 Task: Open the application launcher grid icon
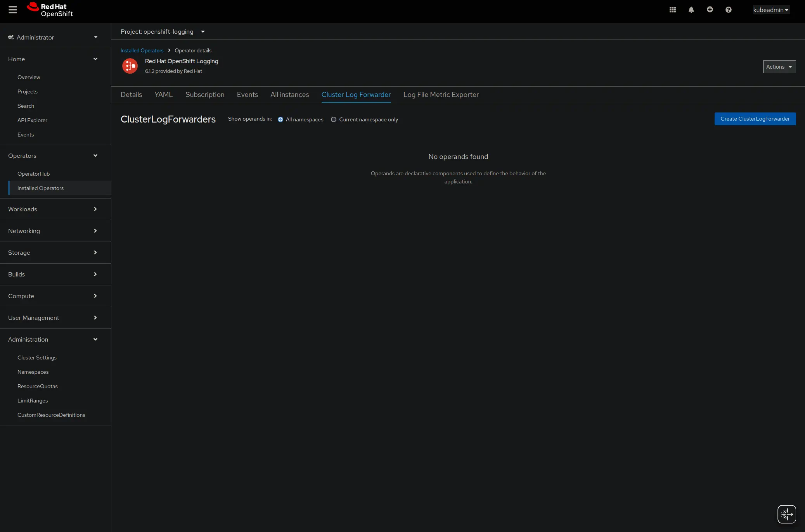click(673, 10)
